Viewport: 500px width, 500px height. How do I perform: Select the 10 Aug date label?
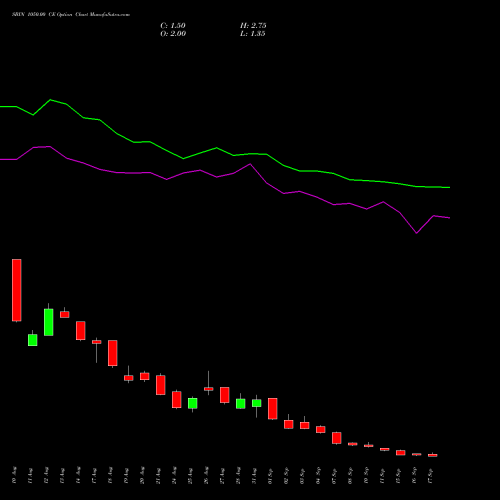click(14, 475)
